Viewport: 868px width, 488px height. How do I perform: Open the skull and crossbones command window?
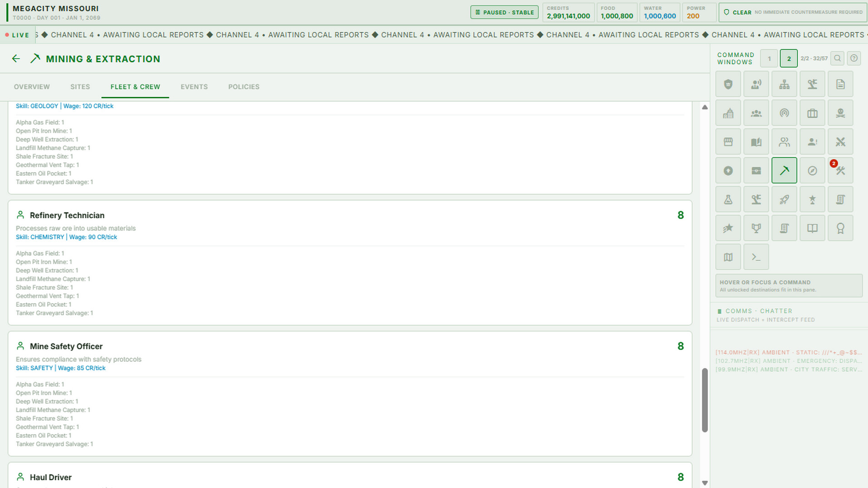(840, 113)
